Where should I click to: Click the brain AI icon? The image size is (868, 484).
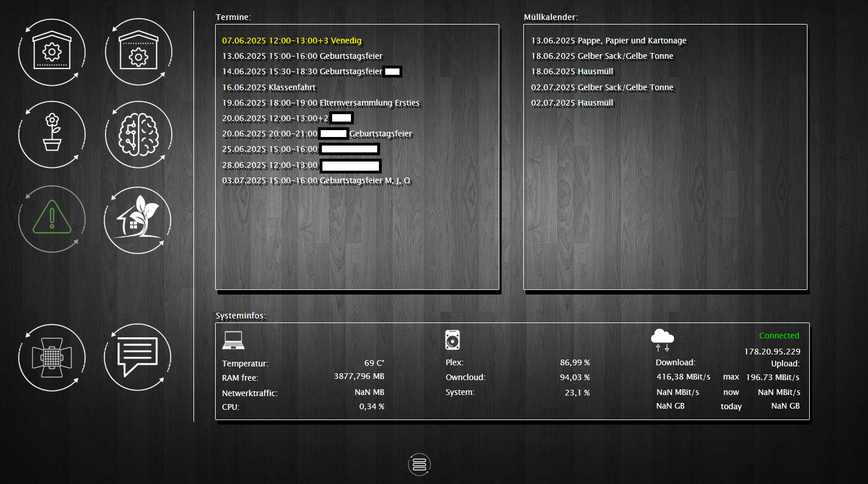click(x=138, y=135)
